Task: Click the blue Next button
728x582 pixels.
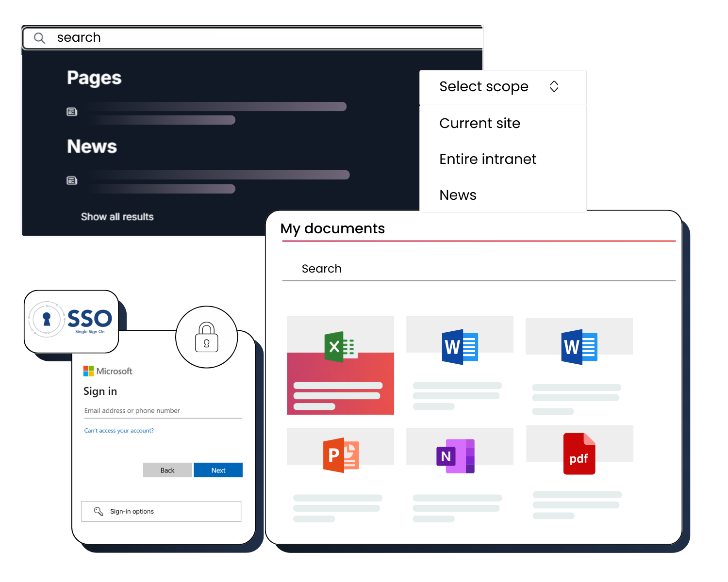Action: pos(218,470)
